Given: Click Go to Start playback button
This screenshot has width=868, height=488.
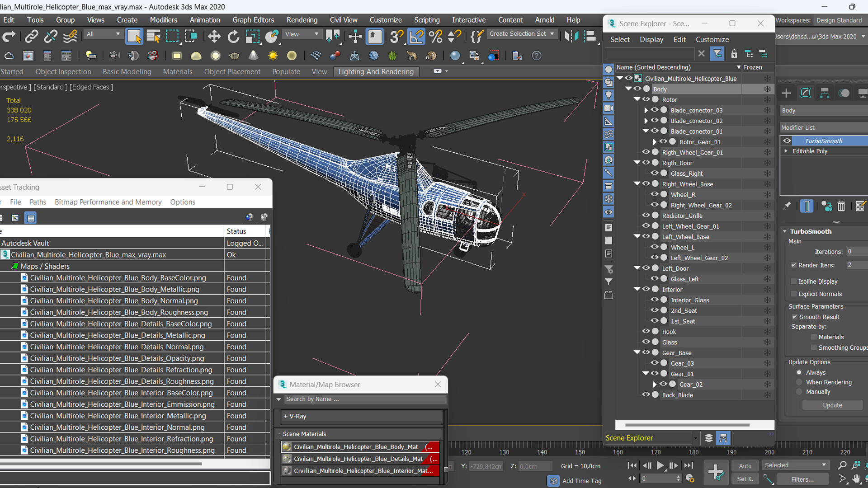Looking at the screenshot, I should click(632, 465).
